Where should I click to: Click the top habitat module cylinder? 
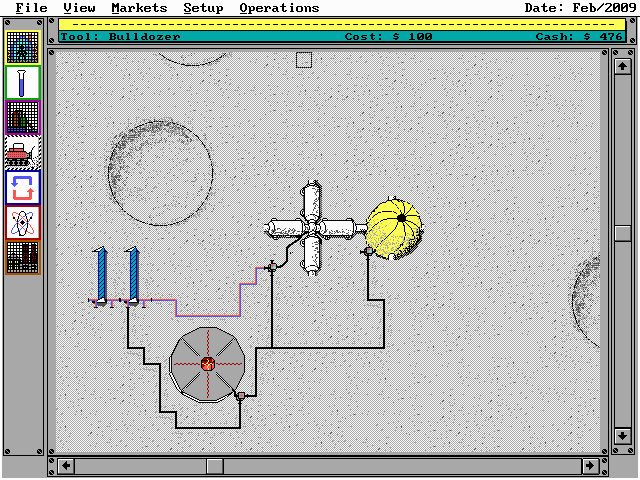[312, 202]
